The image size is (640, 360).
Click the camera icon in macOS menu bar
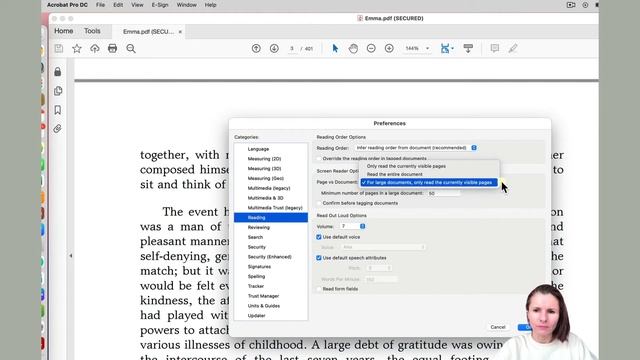[x=571, y=5]
